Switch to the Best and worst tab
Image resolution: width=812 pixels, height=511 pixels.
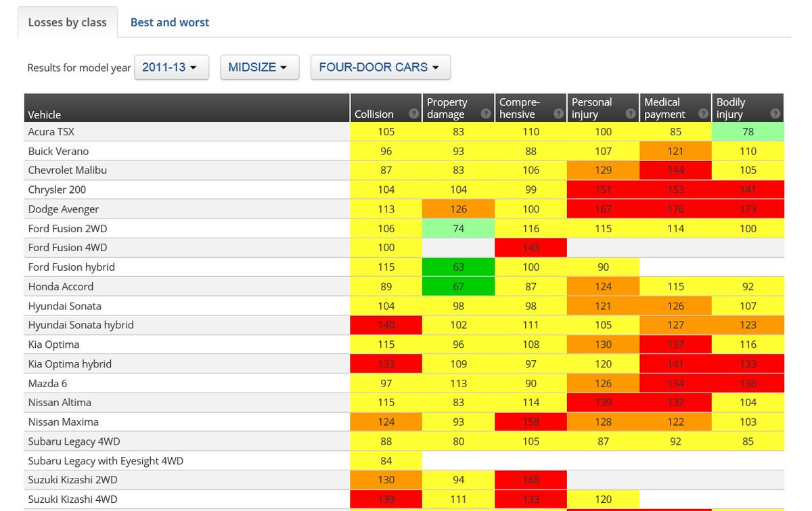tap(170, 22)
